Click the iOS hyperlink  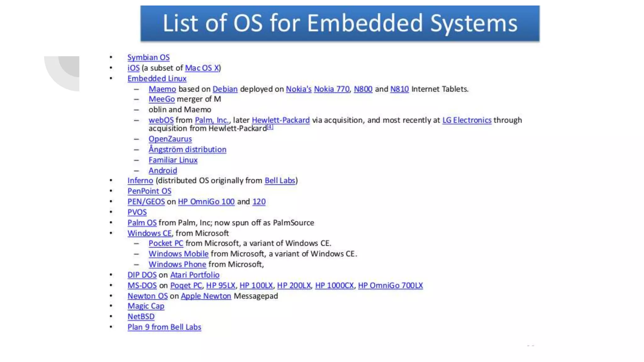(x=133, y=68)
